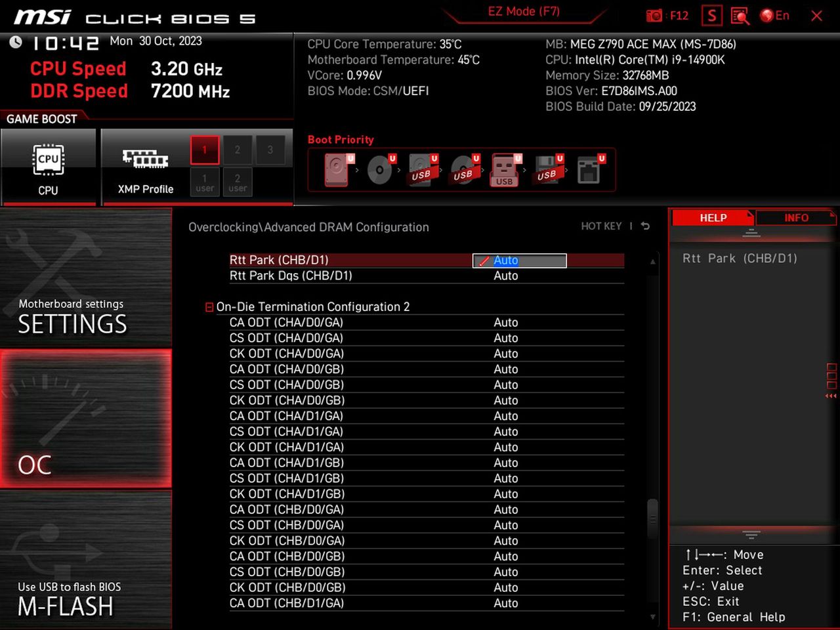Select XMP user profile 2

point(238,182)
